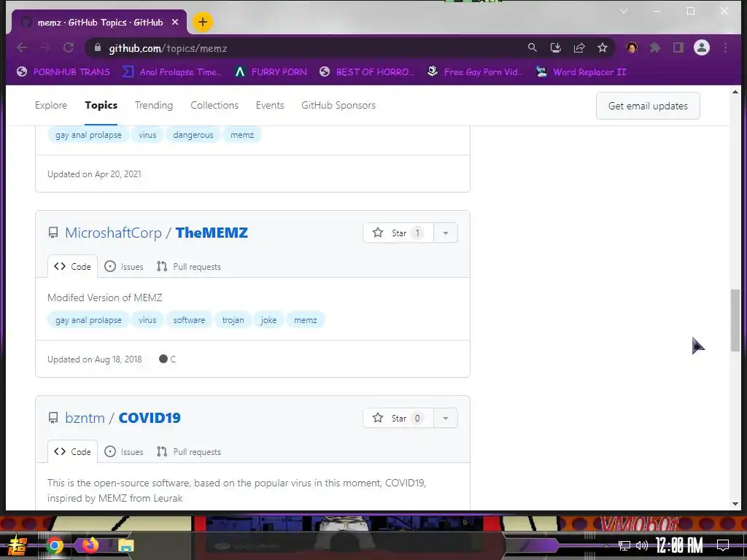Close the memz GitHub Topics tab

pos(175,22)
